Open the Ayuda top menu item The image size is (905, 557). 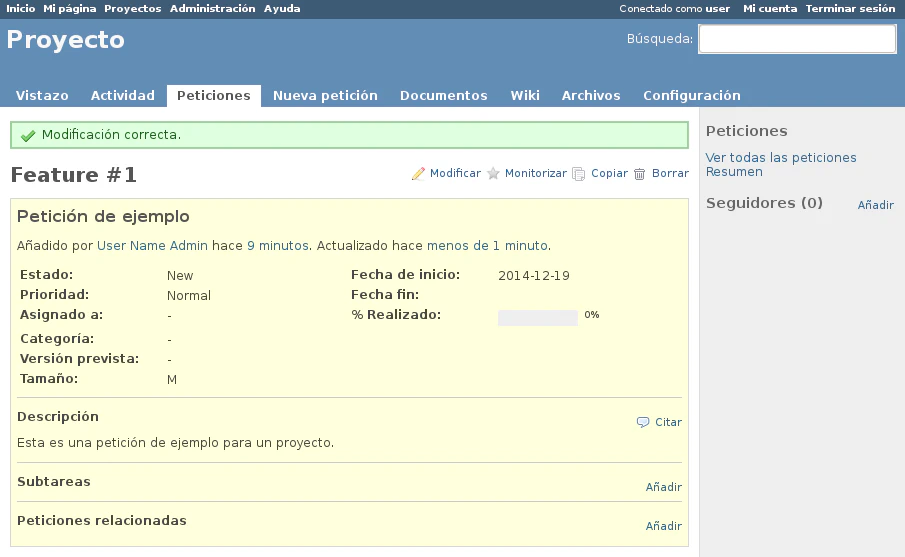coord(282,8)
